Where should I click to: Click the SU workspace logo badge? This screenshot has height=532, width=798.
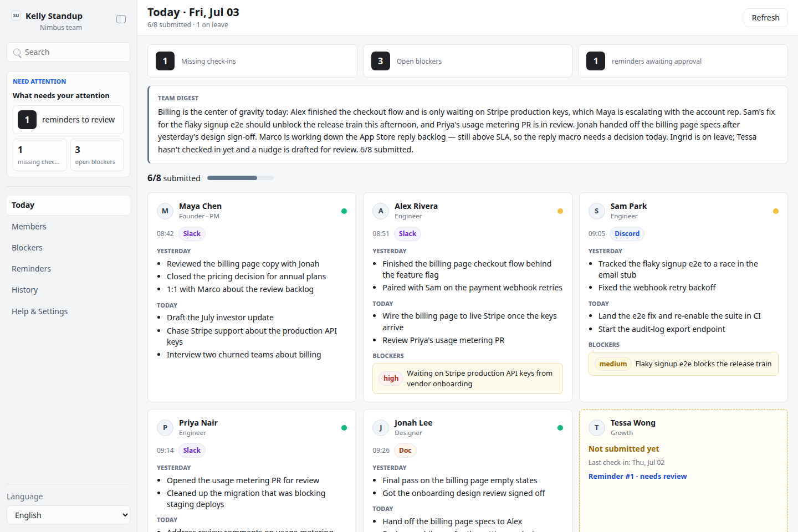[16, 16]
